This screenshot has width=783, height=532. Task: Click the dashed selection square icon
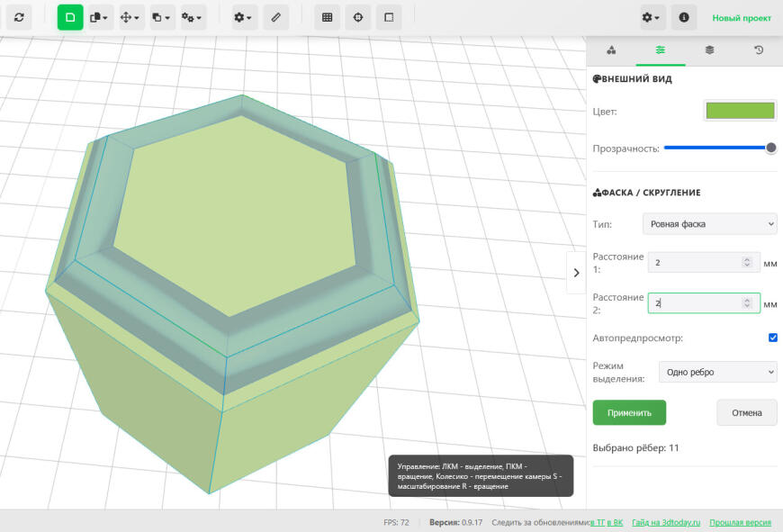click(x=388, y=17)
